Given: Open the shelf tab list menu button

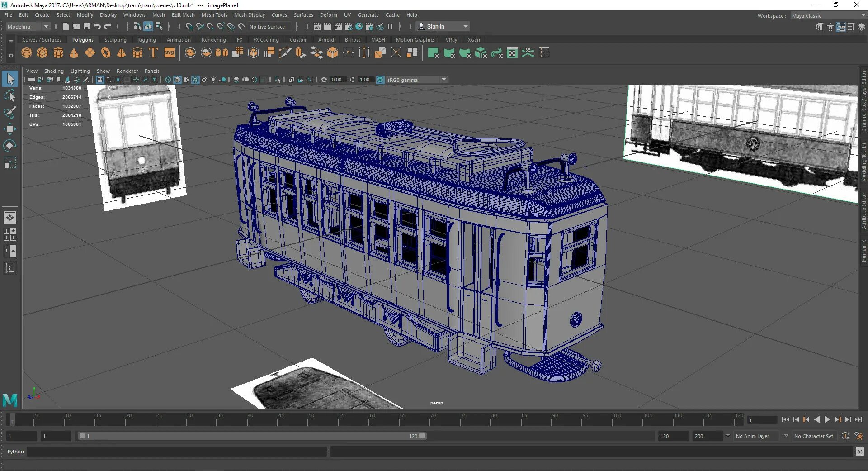Looking at the screenshot, I should (11, 41).
